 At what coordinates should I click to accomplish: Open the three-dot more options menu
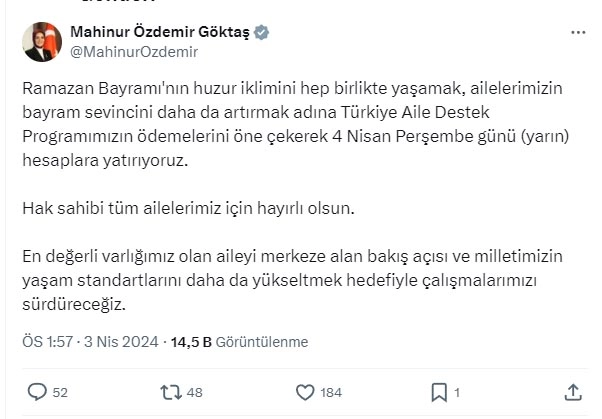[x=578, y=33]
